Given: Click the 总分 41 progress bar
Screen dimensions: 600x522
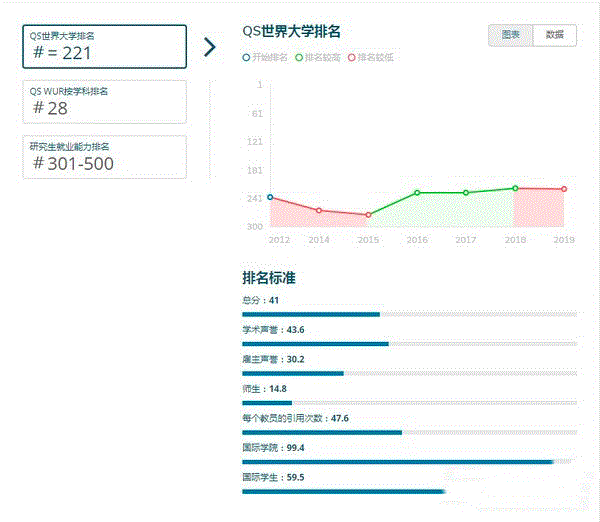Looking at the screenshot, I should pyautogui.click(x=409, y=315).
